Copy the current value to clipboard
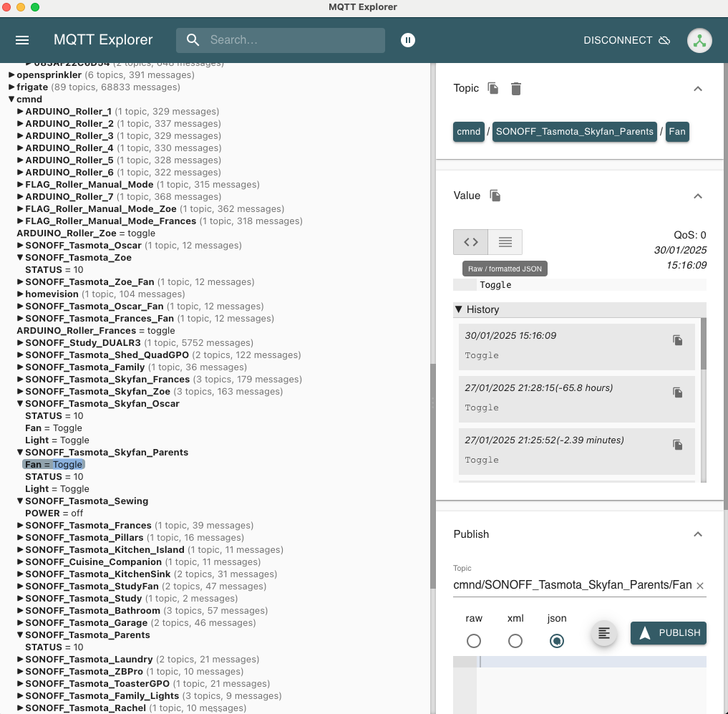The height and width of the screenshot is (714, 728). coord(495,196)
